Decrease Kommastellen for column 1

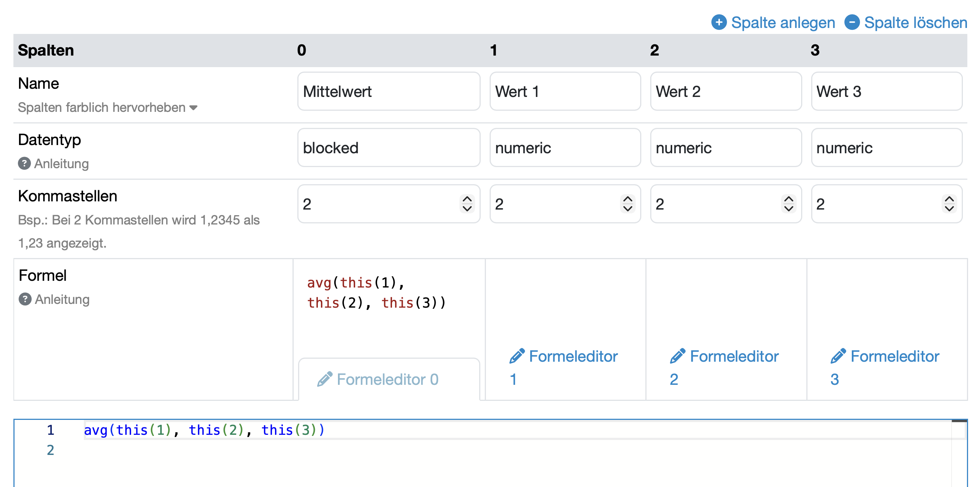(x=628, y=208)
